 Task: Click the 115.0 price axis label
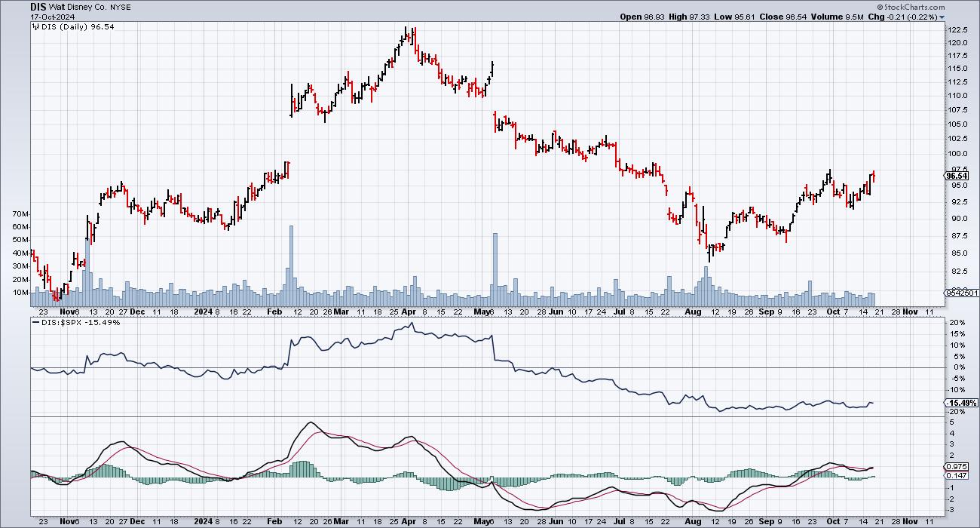point(958,69)
